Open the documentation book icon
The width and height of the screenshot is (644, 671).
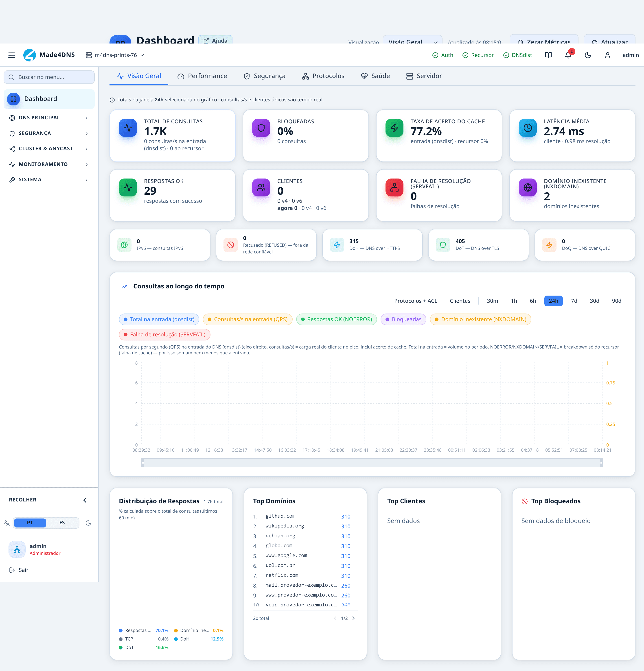pyautogui.click(x=548, y=55)
